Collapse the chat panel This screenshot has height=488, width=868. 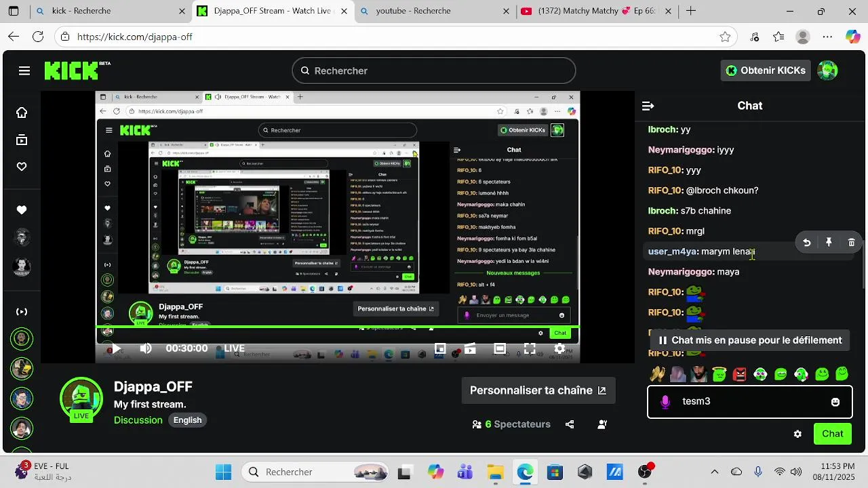(x=648, y=106)
